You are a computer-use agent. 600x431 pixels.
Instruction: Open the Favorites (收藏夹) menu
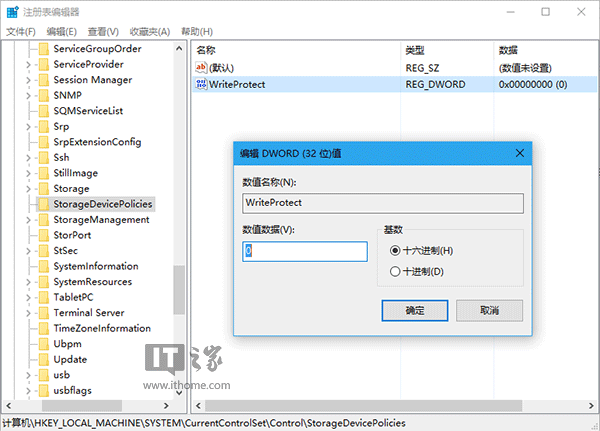click(x=150, y=31)
